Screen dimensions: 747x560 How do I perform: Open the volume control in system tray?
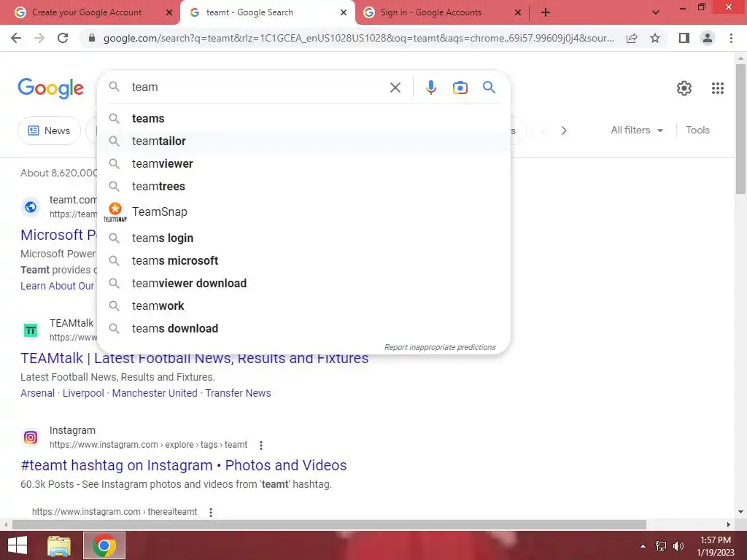[678, 546]
